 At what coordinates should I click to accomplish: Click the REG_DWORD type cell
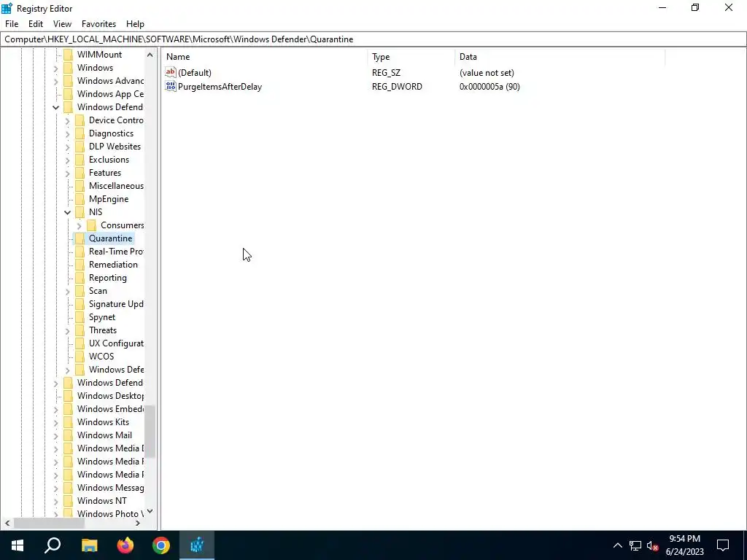[397, 87]
